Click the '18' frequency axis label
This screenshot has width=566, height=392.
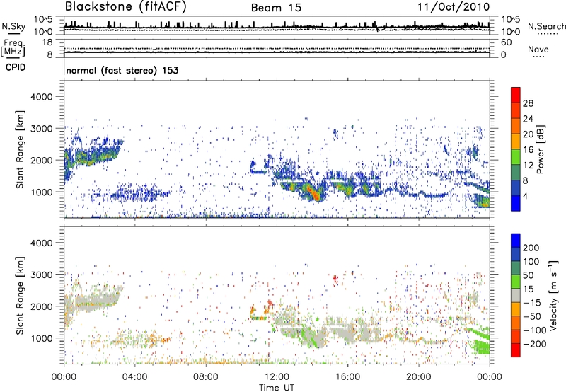click(47, 42)
